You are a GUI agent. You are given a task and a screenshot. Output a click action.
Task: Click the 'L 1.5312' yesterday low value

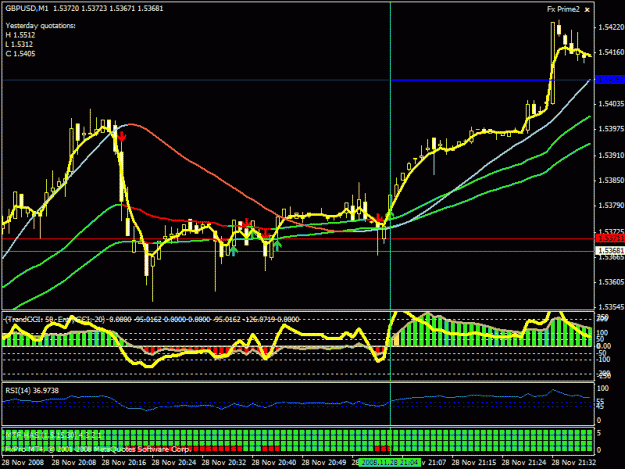coord(19,44)
